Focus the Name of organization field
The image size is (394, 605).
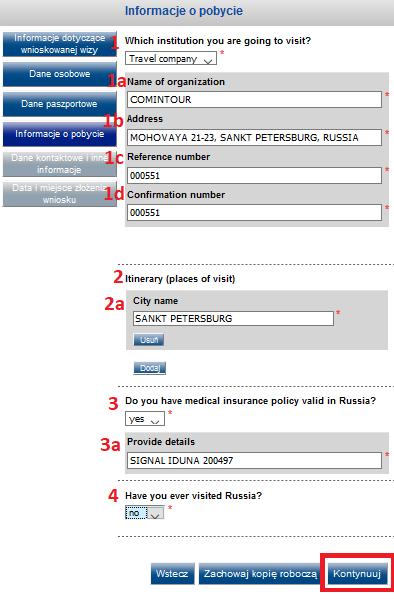254,100
